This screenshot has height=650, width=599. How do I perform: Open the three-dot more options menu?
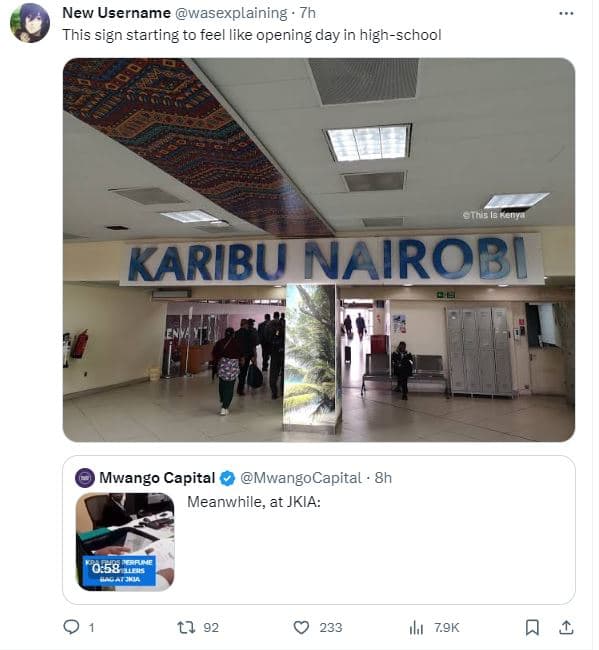tap(566, 14)
